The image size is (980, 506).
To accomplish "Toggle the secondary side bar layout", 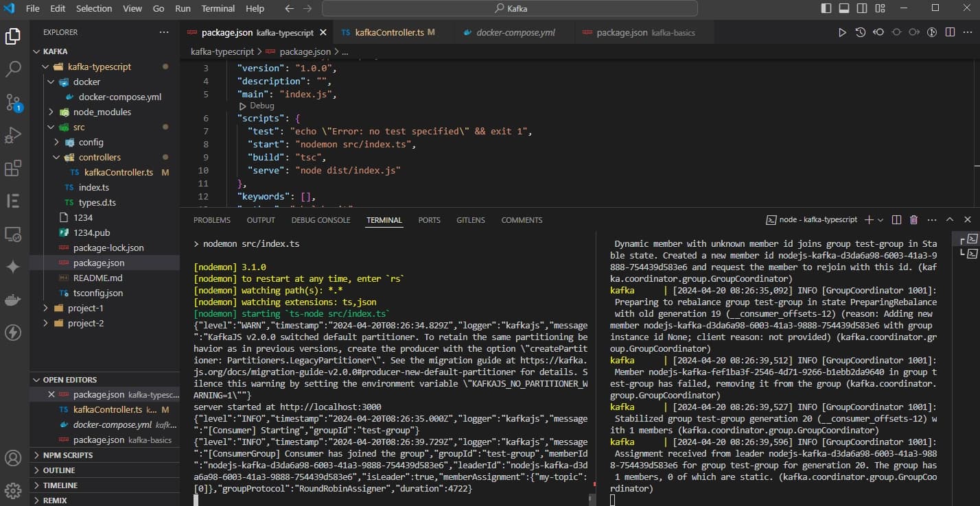I will pos(862,8).
